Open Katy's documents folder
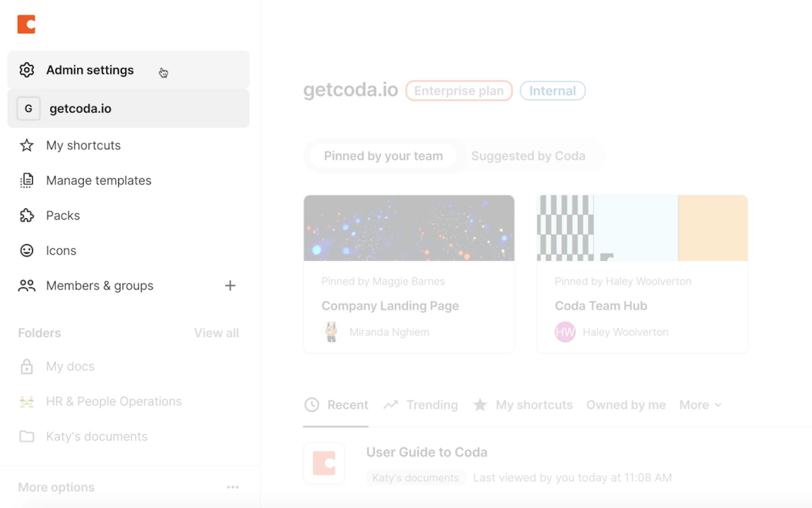This screenshot has height=508, width=812. (x=97, y=437)
